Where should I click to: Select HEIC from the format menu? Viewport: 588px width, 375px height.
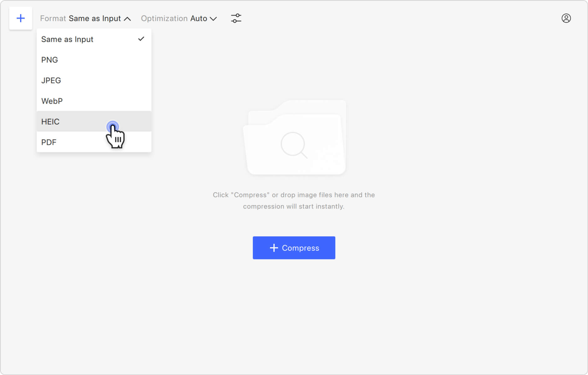(50, 121)
